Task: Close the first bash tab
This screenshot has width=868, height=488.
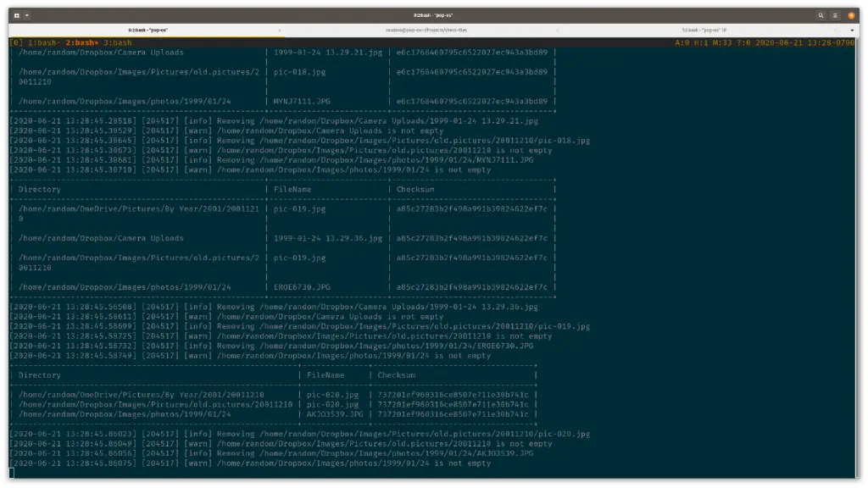Action: pos(280,30)
